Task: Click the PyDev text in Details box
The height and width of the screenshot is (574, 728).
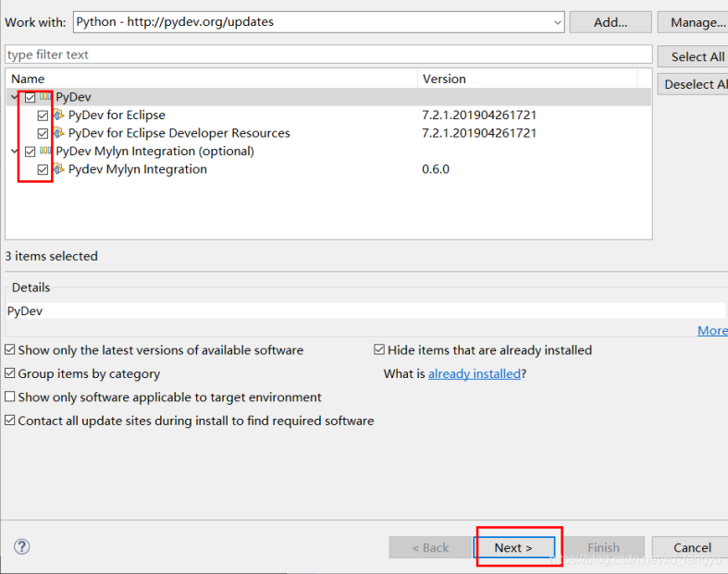Action: [x=25, y=311]
